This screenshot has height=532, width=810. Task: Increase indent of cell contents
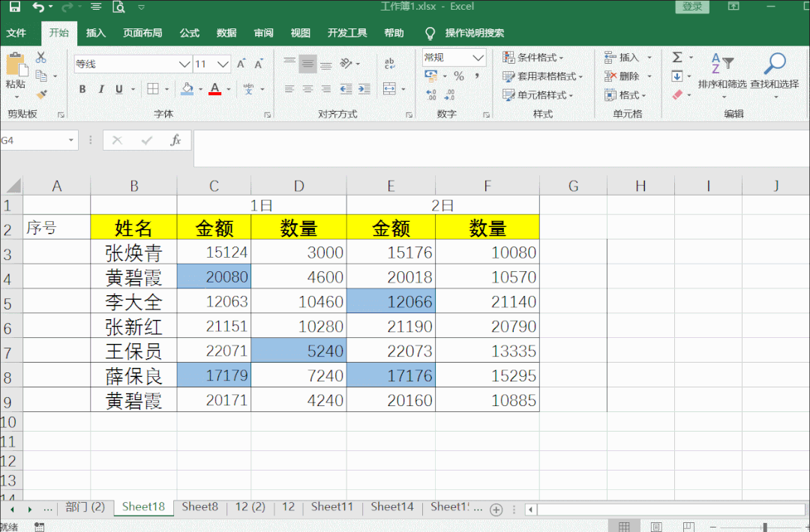(x=364, y=88)
